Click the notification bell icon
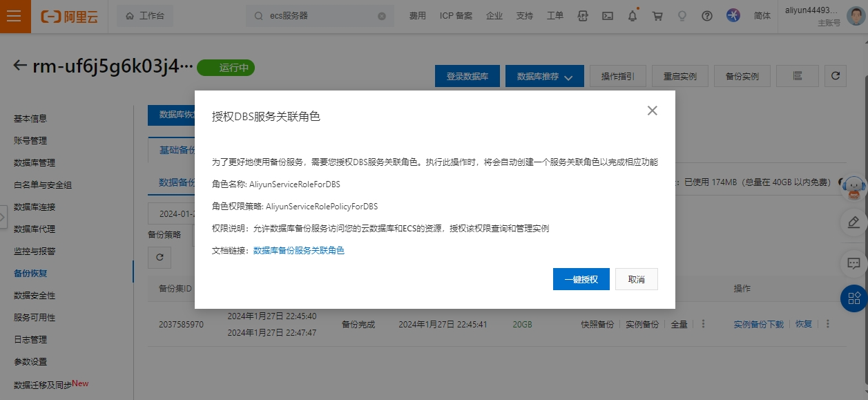 pyautogui.click(x=632, y=16)
